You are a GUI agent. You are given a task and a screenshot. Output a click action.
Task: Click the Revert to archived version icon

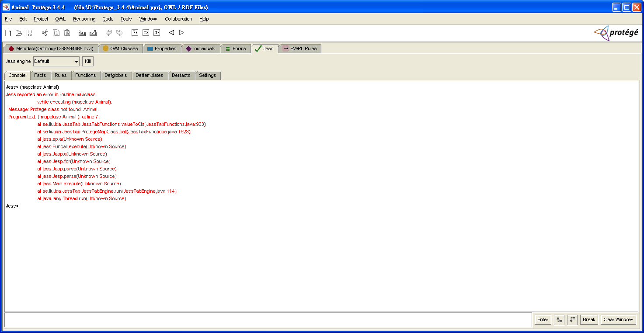pyautogui.click(x=93, y=33)
